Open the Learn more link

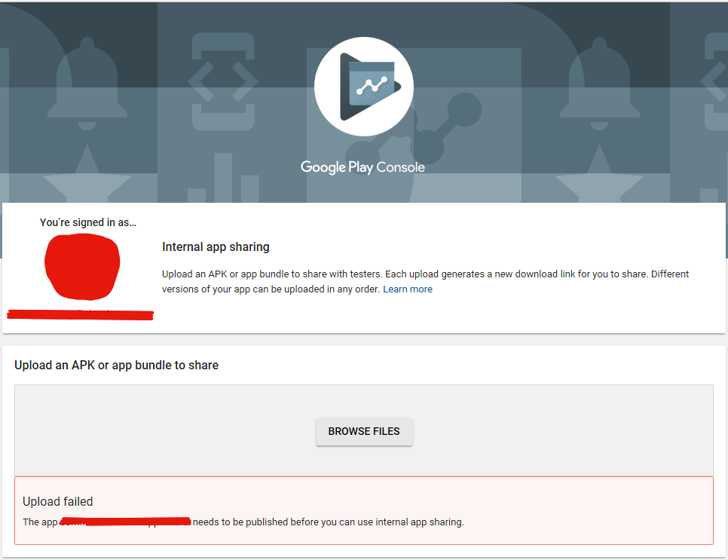point(407,289)
